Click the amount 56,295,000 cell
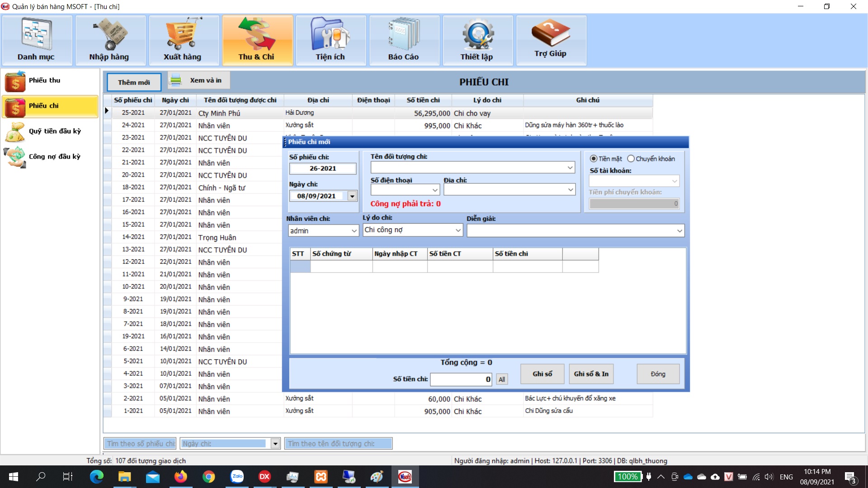 pos(423,113)
